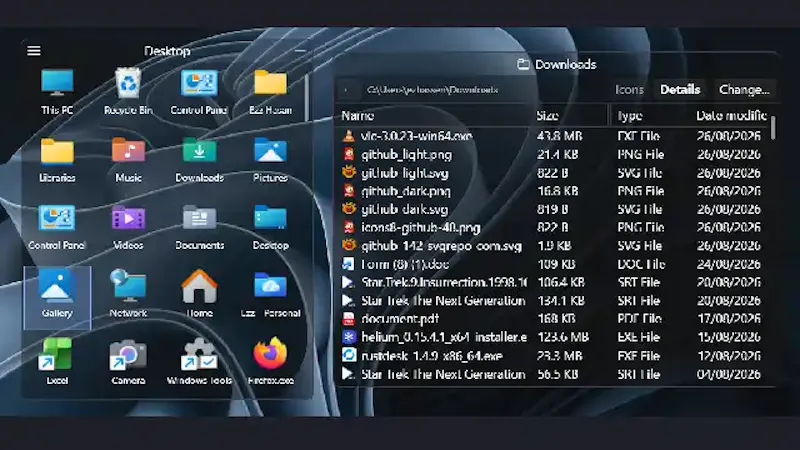Launch the Camera shortcut
Image resolution: width=800 pixels, height=450 pixels.
coord(128,355)
